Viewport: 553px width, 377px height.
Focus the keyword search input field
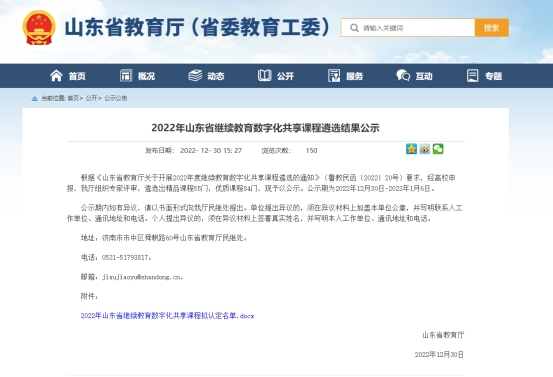click(408, 28)
